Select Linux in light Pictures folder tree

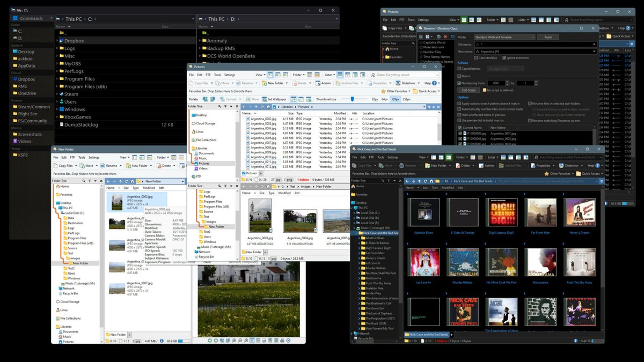click(x=197, y=131)
